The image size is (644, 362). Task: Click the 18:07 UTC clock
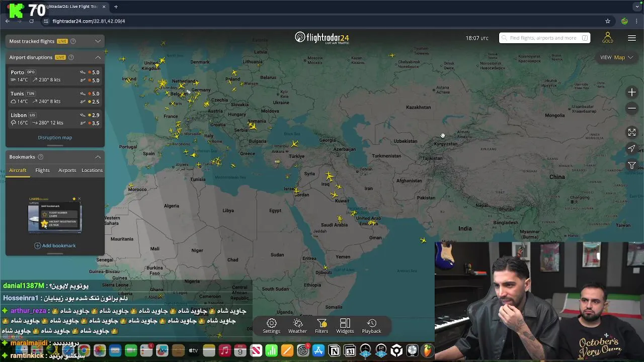point(477,38)
